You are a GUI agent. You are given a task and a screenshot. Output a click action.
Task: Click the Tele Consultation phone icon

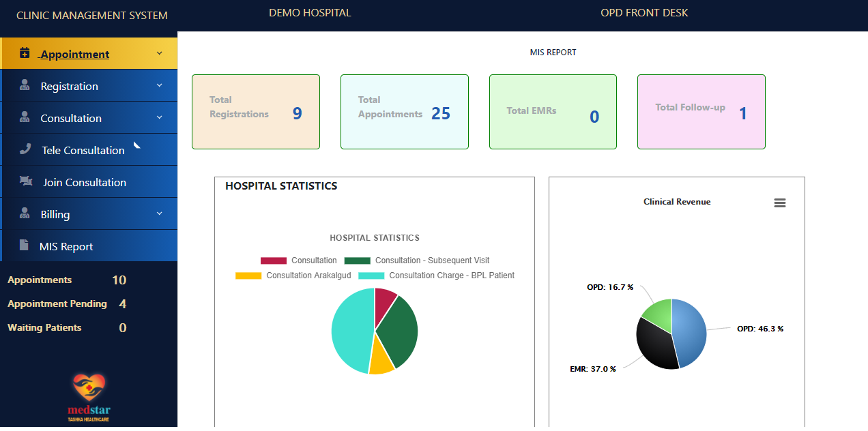click(x=25, y=149)
